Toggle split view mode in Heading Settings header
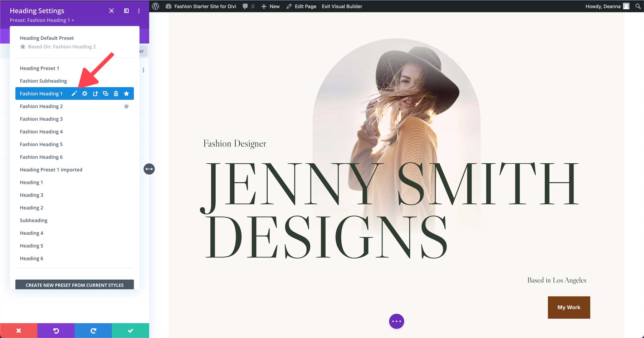The width and height of the screenshot is (644, 338). click(126, 11)
